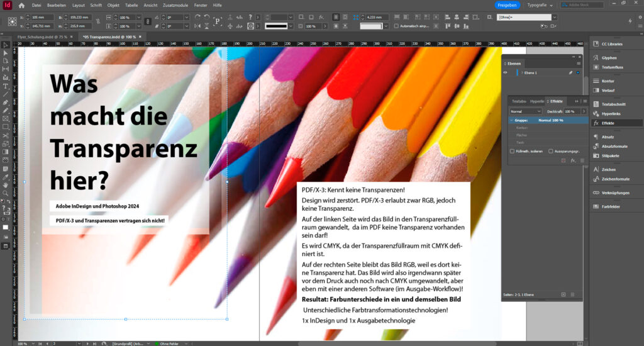Click the constrain width and height proportions icon
644x346 pixels.
(x=97, y=22)
